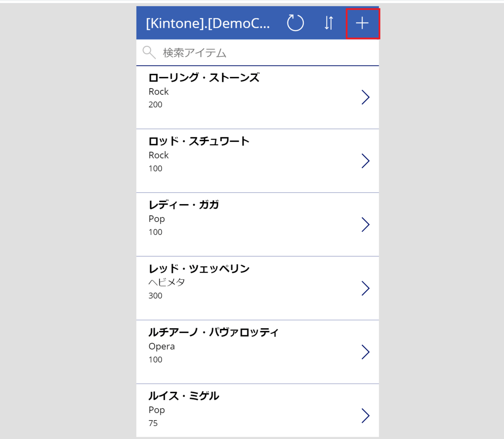Select the ローリング・ストーンズ title

[204, 77]
